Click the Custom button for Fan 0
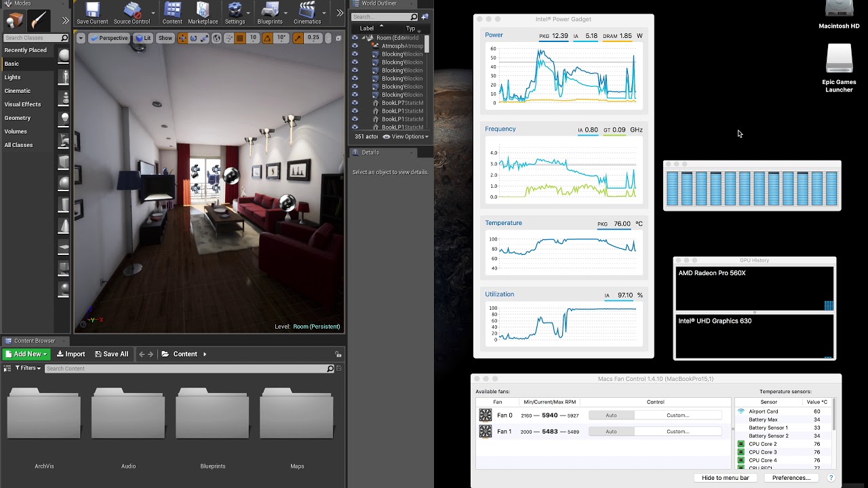 pyautogui.click(x=678, y=415)
